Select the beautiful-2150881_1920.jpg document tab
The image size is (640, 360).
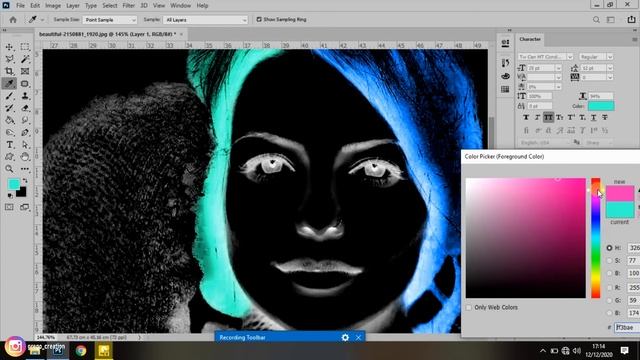point(108,34)
